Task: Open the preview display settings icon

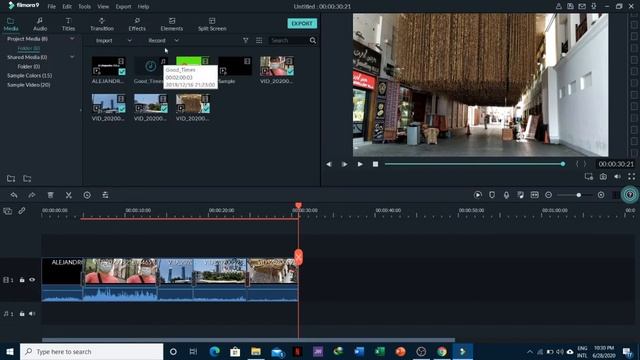Action: click(x=589, y=176)
